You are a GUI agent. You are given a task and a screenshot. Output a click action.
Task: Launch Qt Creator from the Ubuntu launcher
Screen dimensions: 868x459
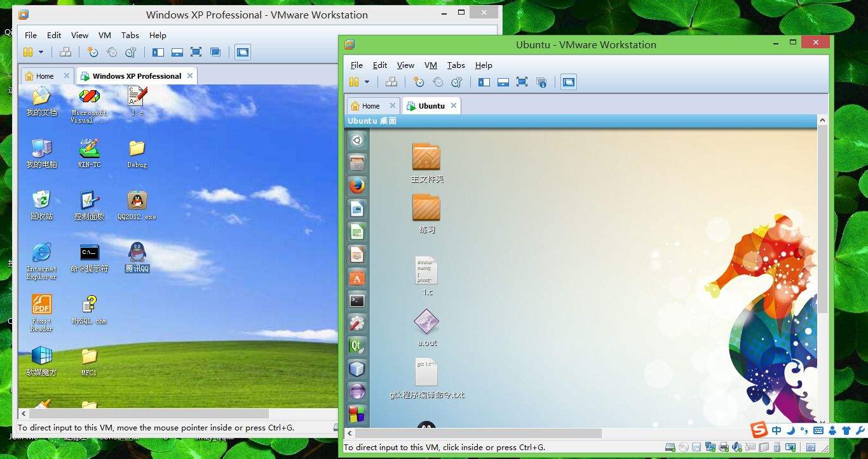coord(357,346)
